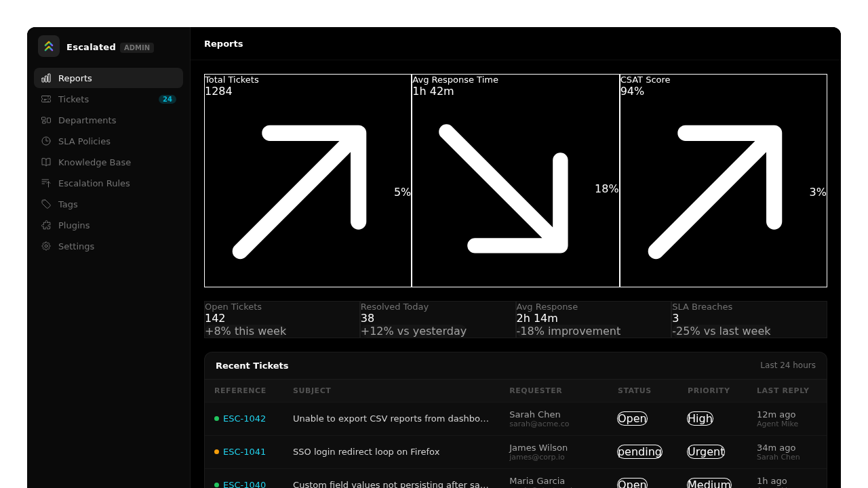Image resolution: width=868 pixels, height=488 pixels.
Task: Click the Tickets icon in sidebar
Action: click(46, 100)
